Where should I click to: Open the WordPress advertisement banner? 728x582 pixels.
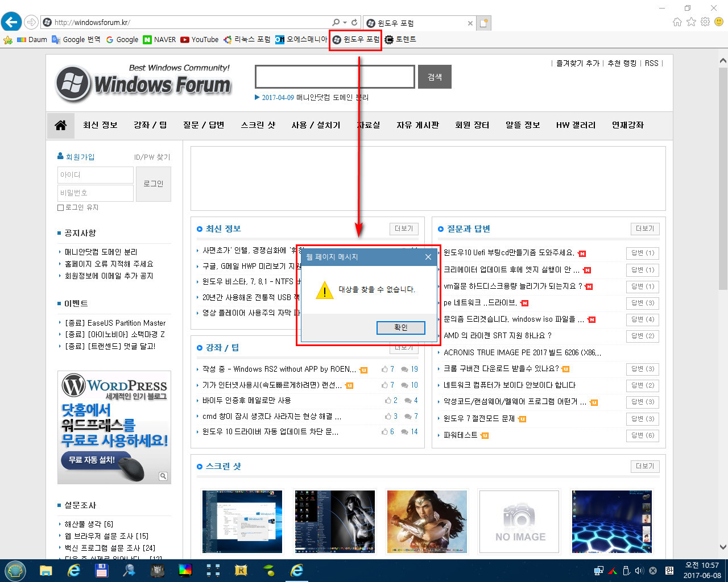click(114, 427)
